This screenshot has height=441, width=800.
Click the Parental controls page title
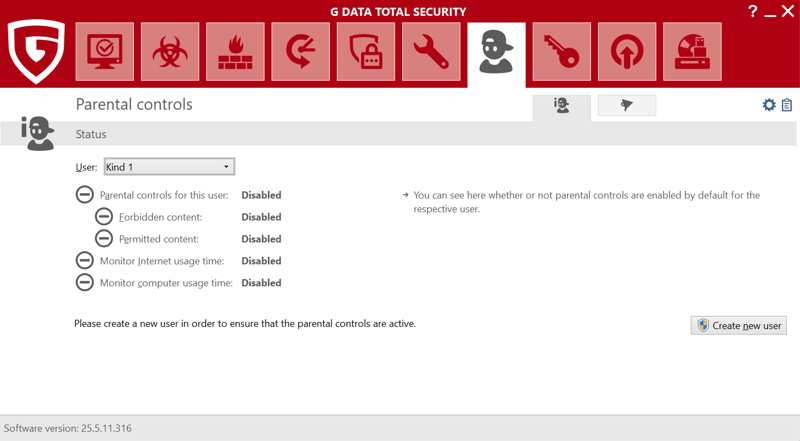click(134, 104)
